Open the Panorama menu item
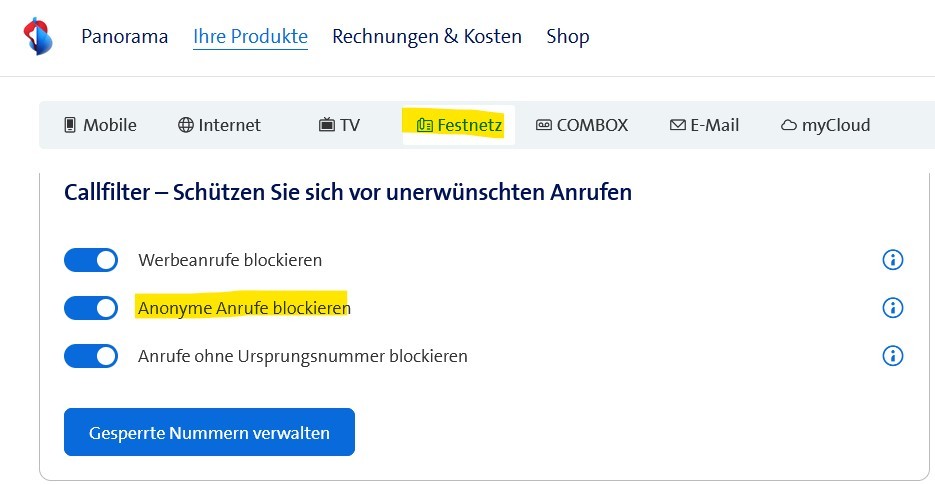The width and height of the screenshot is (935, 485). coord(124,37)
